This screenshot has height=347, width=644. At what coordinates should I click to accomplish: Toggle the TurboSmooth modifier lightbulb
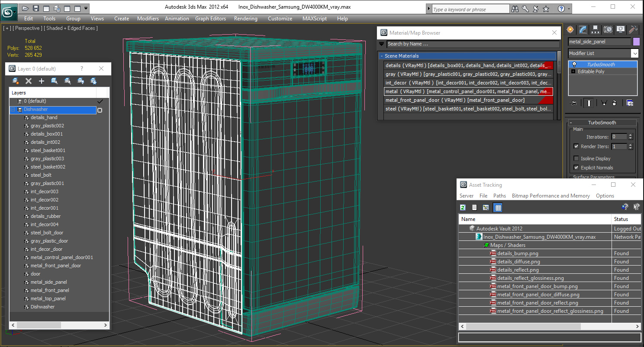(574, 65)
